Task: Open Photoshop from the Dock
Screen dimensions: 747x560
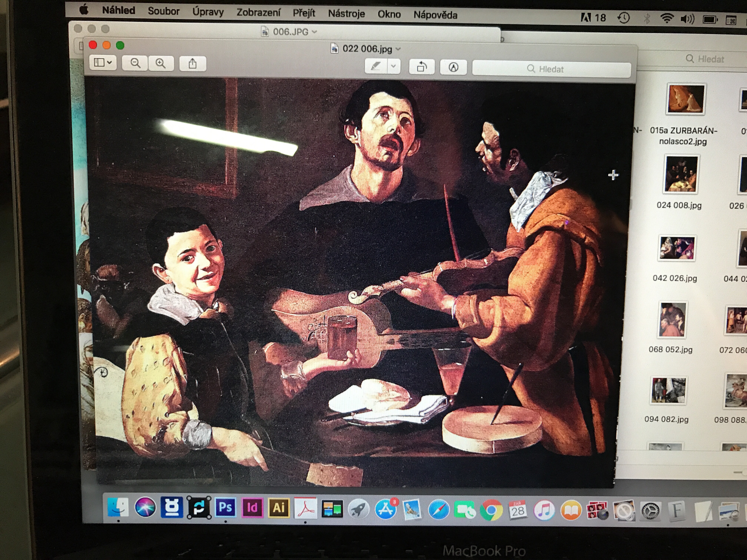Action: [225, 507]
